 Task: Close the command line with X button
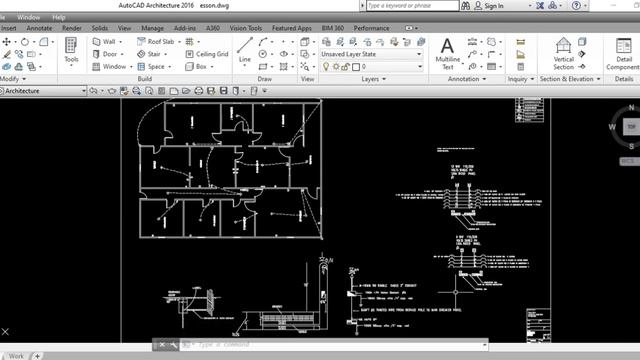tap(162, 344)
